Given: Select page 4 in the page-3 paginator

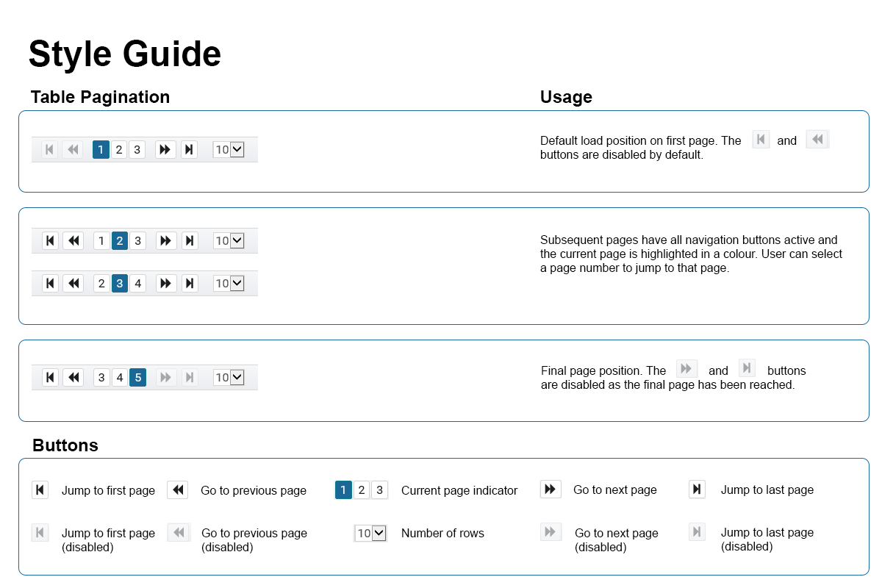Looking at the screenshot, I should pos(137,284).
